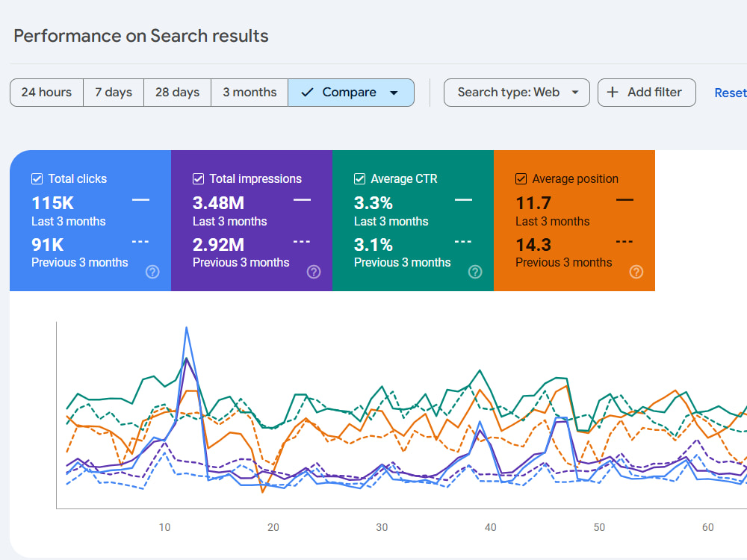Uncheck the Total clicks checkbox
The image size is (747, 560).
[37, 178]
